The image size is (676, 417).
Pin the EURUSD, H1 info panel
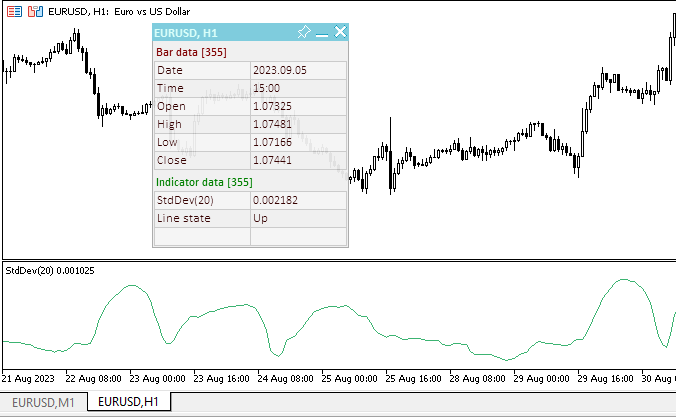click(304, 32)
